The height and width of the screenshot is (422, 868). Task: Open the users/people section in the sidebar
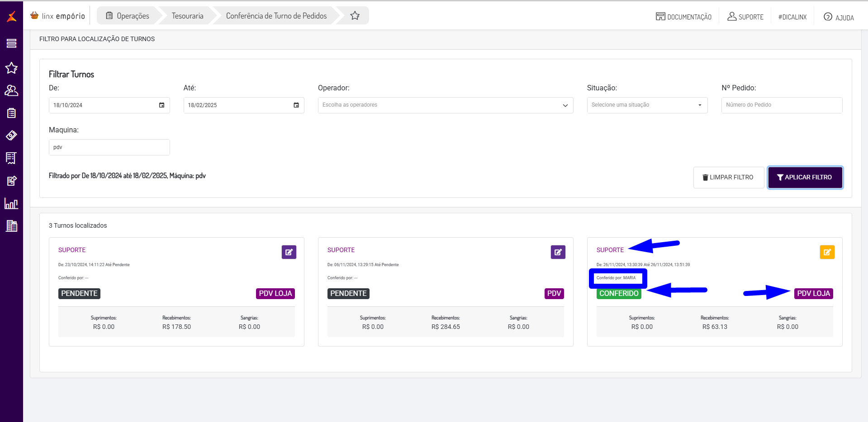(x=11, y=91)
